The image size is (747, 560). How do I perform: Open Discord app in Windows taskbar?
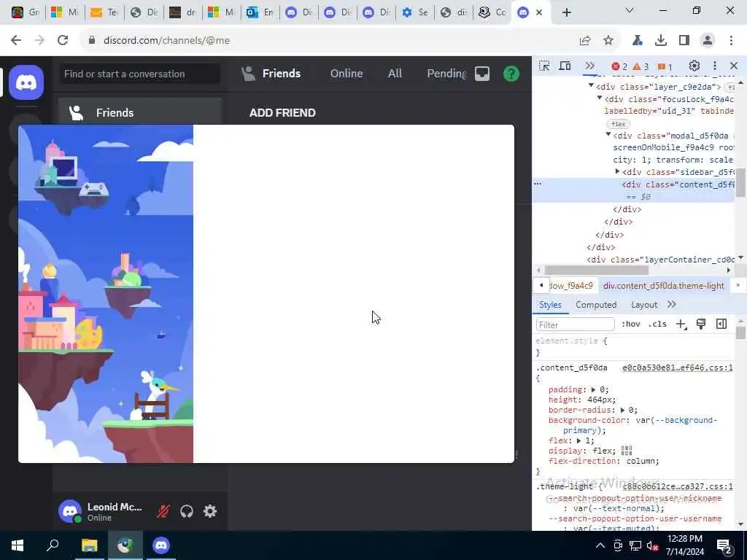point(161,545)
